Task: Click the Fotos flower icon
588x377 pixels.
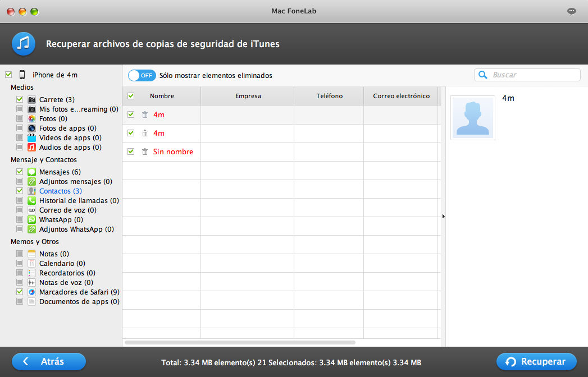Action: tap(32, 119)
